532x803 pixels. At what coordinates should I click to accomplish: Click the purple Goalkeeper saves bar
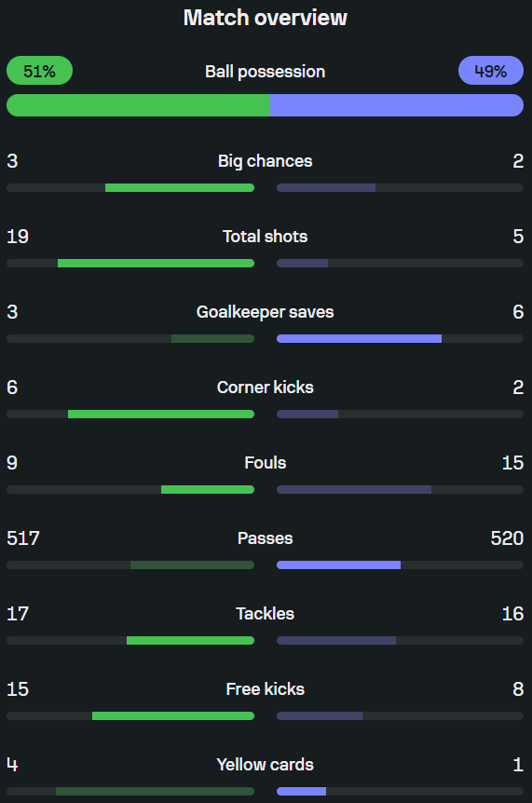[359, 338]
